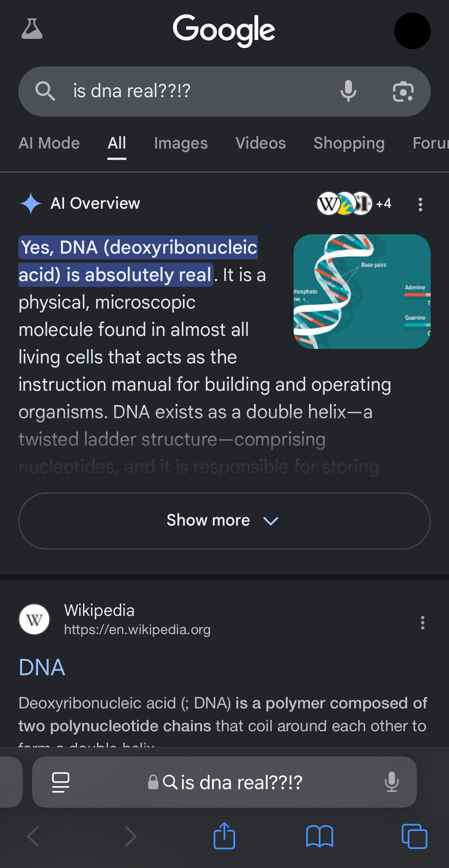This screenshot has width=449, height=868.
Task: Switch to Images tab
Action: click(x=181, y=143)
